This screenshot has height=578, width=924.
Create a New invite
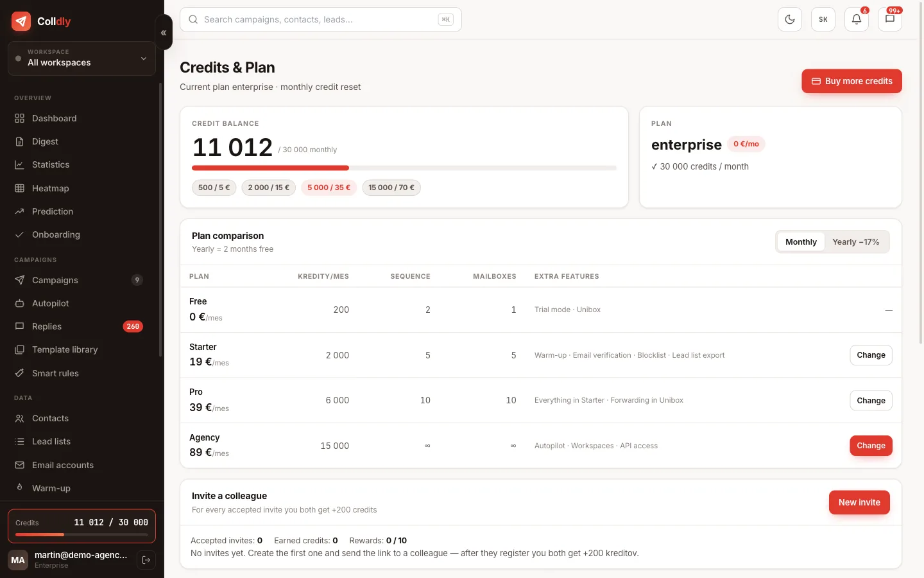click(x=859, y=502)
